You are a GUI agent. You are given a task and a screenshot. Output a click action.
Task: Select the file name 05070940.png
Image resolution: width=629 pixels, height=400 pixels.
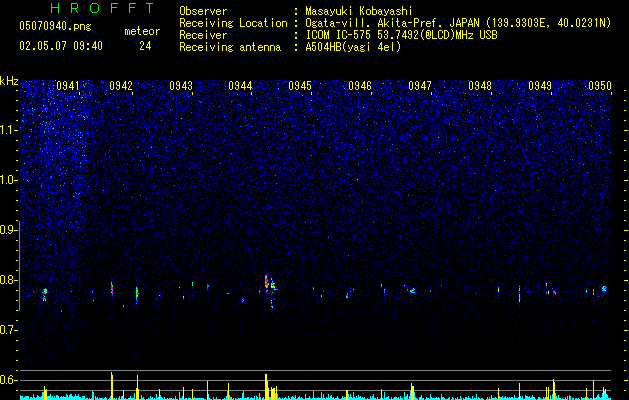click(x=55, y=26)
